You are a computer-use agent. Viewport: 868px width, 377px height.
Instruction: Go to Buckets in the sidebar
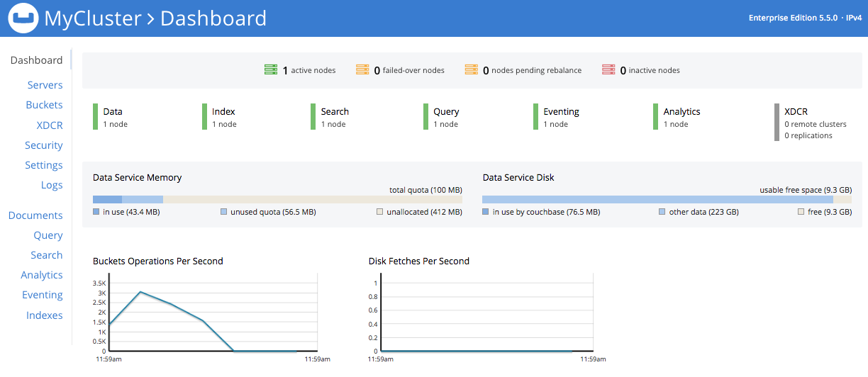(44, 105)
